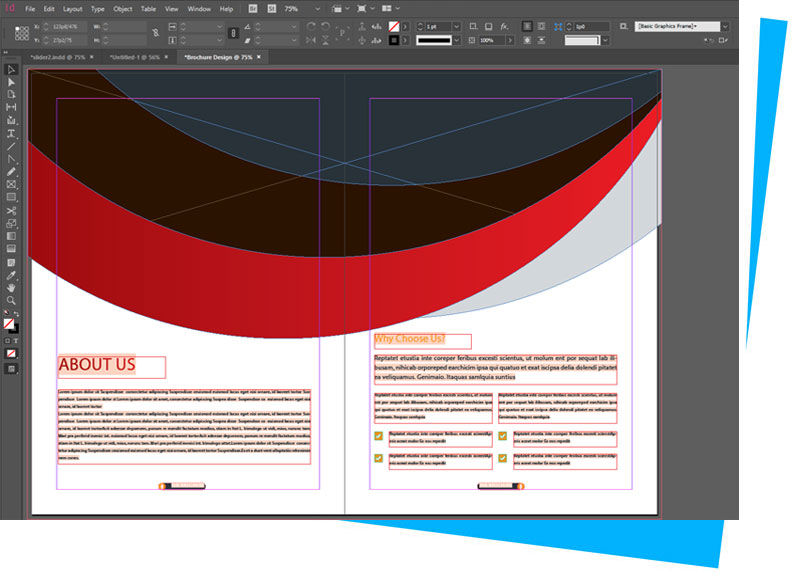The width and height of the screenshot is (800, 572).
Task: Select the Eyedropper tool
Action: pyautogui.click(x=11, y=276)
